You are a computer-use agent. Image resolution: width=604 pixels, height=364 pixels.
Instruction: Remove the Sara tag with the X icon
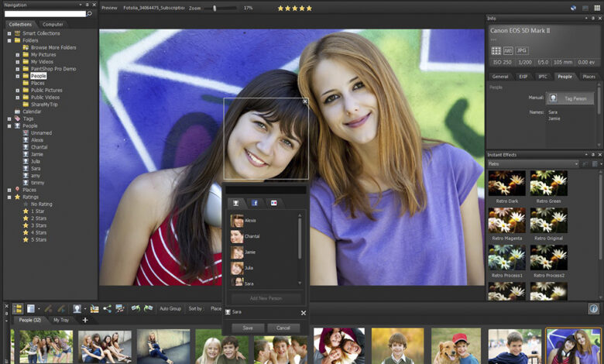click(x=303, y=313)
